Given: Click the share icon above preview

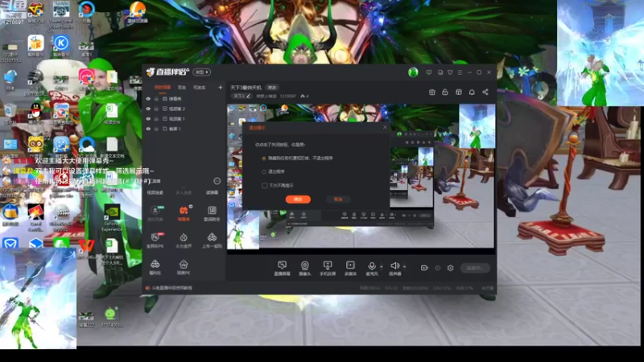Looking at the screenshot, I should point(485,93).
